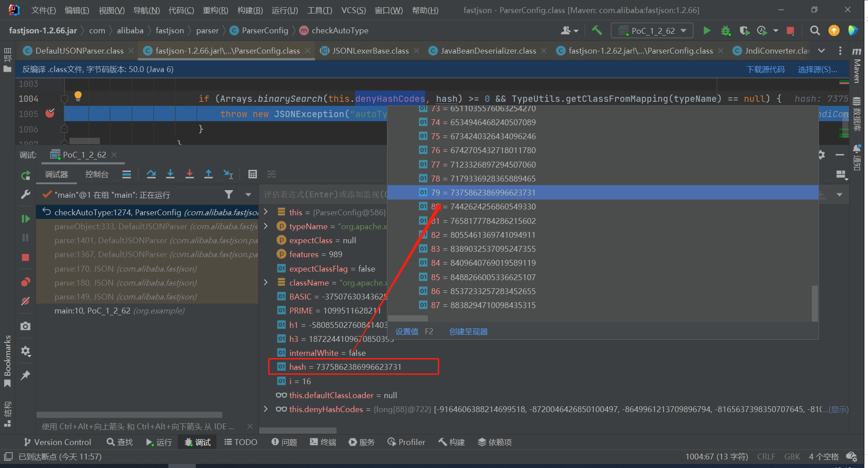Click the build hammer icon
868x468 pixels.
tap(597, 31)
